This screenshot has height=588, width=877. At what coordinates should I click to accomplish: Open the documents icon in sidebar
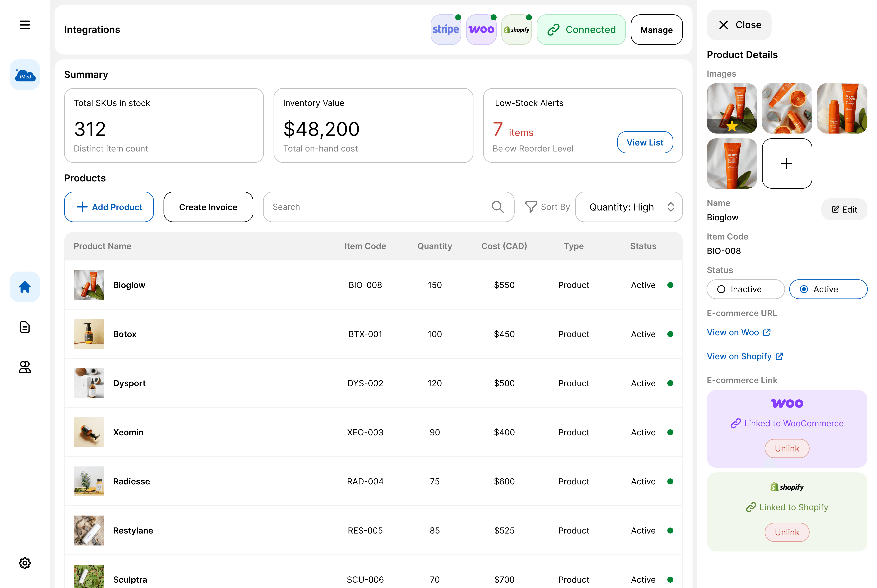[25, 327]
